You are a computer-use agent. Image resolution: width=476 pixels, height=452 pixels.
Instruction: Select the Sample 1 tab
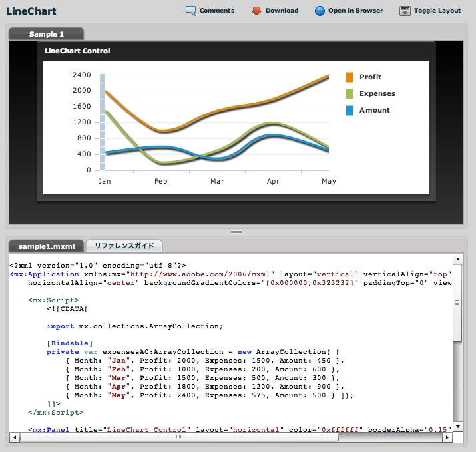46,34
